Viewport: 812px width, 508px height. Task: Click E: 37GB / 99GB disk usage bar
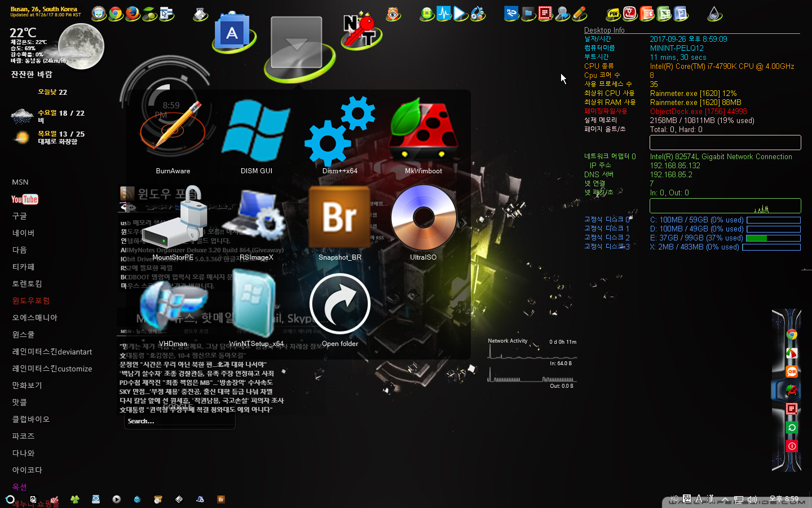click(x=773, y=238)
